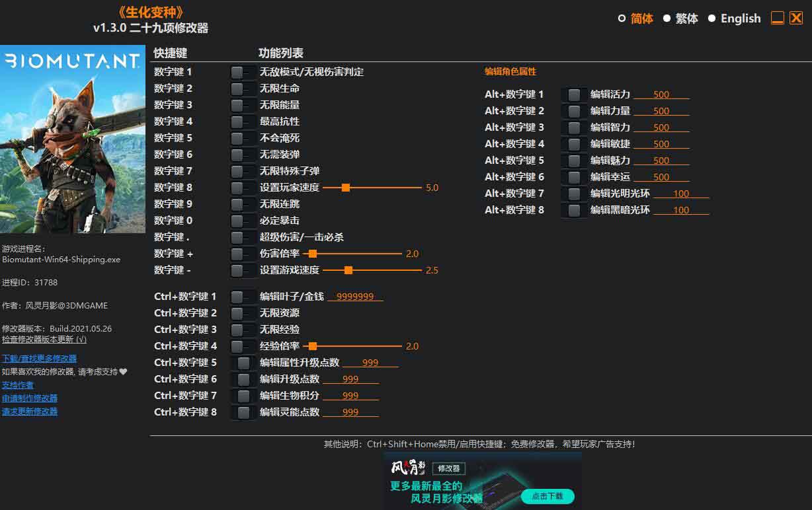
Task: Switch on 无限特殊子弹
Action: click(243, 171)
